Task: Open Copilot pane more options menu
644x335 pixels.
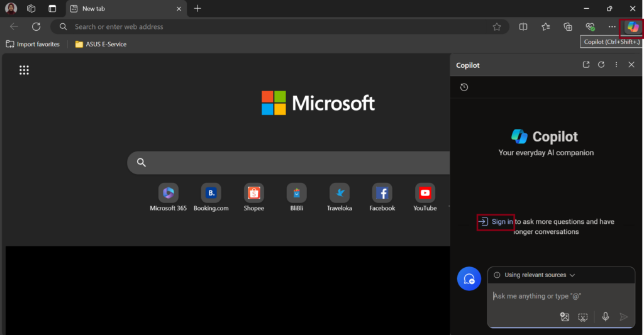Action: [x=616, y=65]
